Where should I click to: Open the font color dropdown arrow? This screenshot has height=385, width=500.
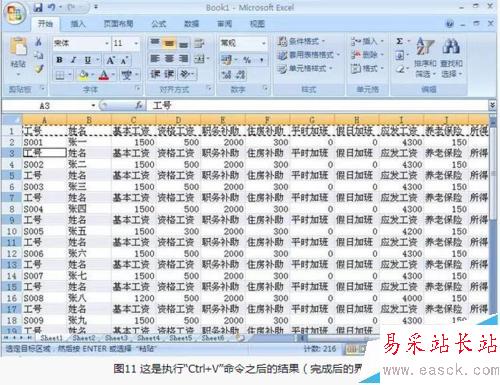tap(113, 75)
